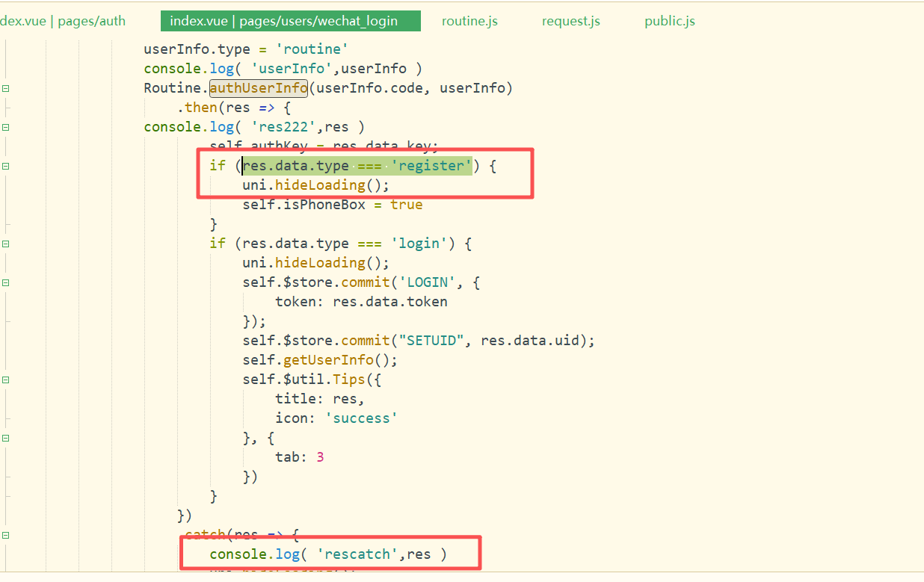Click the "SETUID" commit line
Viewport: 924px width, 582px height.
coord(419,341)
